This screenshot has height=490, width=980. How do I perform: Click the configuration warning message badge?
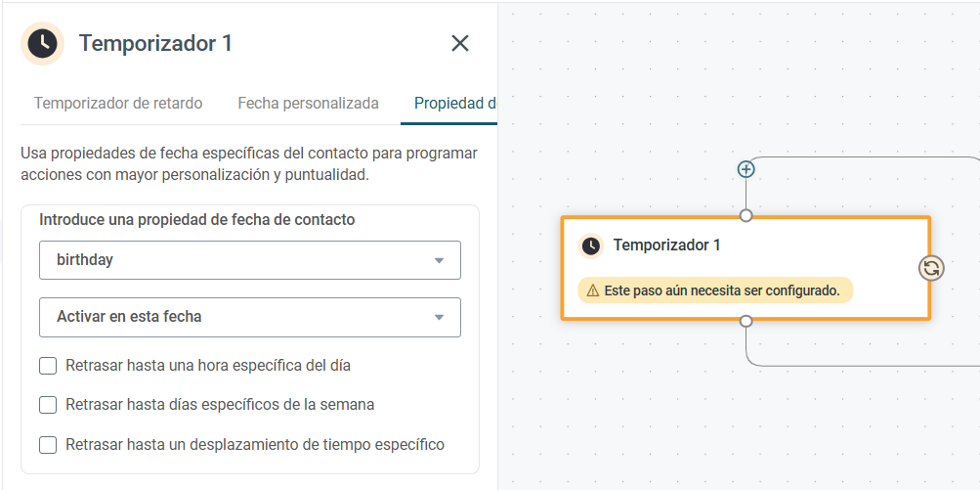point(715,290)
